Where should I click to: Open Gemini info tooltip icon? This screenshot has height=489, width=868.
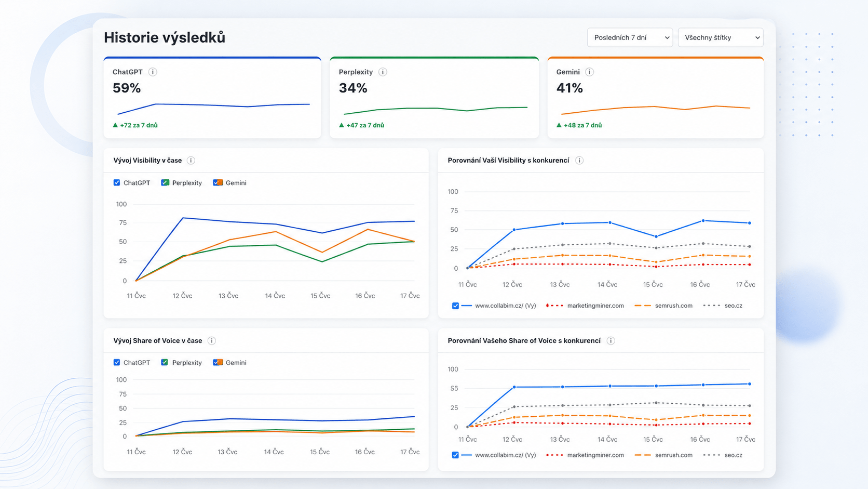(590, 72)
